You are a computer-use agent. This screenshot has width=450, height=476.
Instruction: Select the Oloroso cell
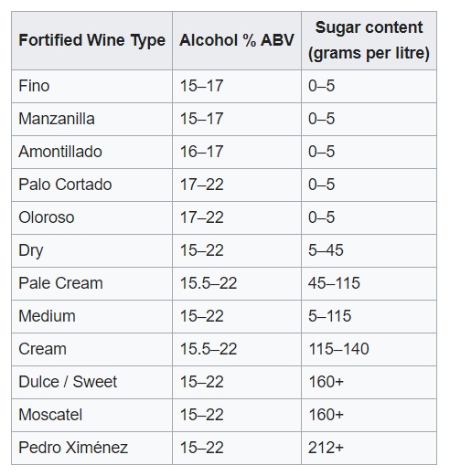91,217
